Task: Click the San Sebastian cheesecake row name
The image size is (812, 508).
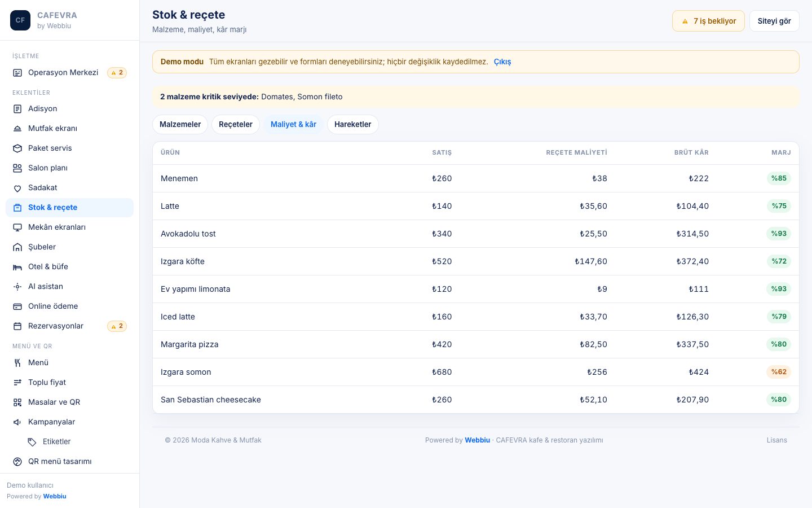Action: [x=211, y=400]
